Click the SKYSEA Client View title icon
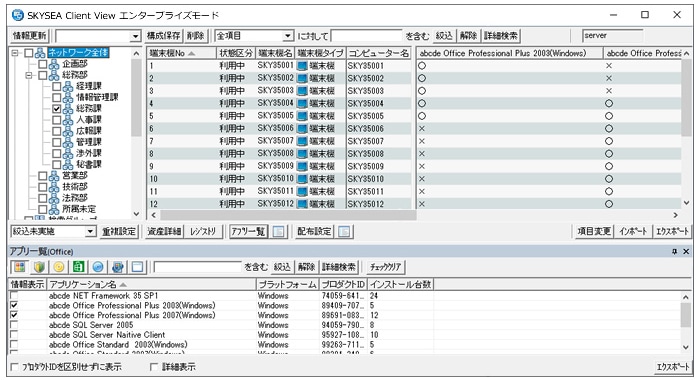This screenshot has height=380, width=700. pyautogui.click(x=18, y=15)
